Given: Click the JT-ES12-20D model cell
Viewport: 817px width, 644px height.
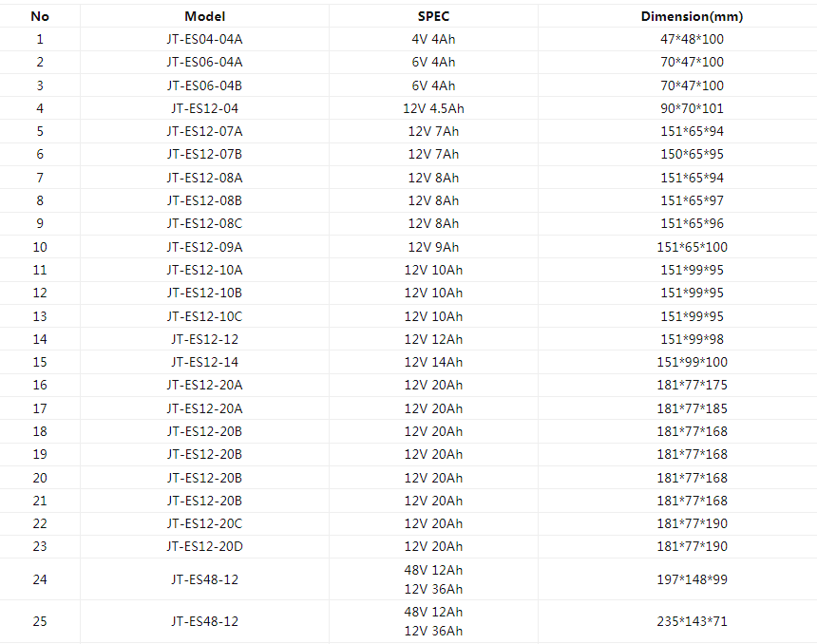Looking at the screenshot, I should 204,546.
